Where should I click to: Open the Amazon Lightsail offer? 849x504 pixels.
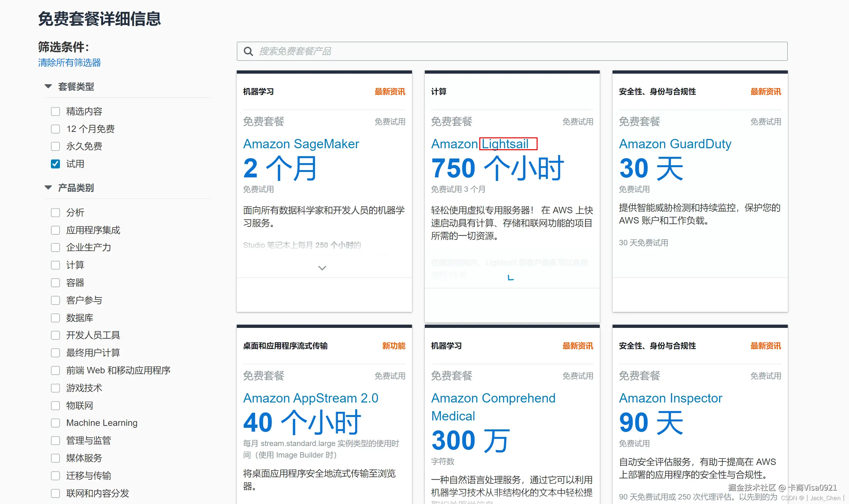480,144
